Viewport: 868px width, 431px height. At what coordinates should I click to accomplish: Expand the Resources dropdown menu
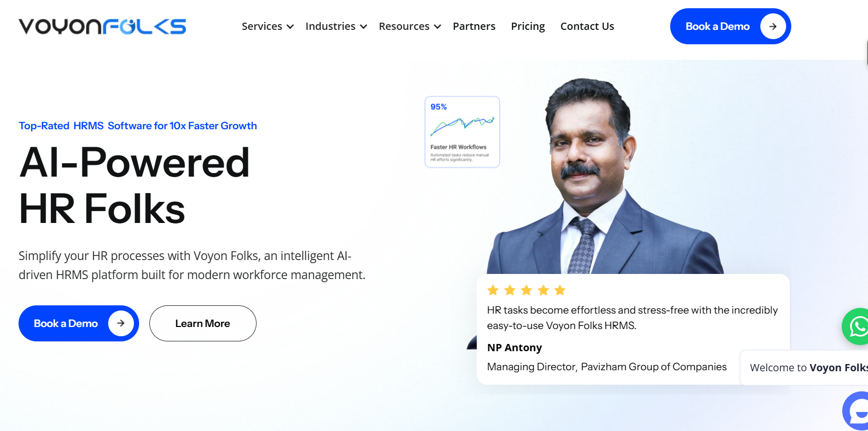point(410,26)
